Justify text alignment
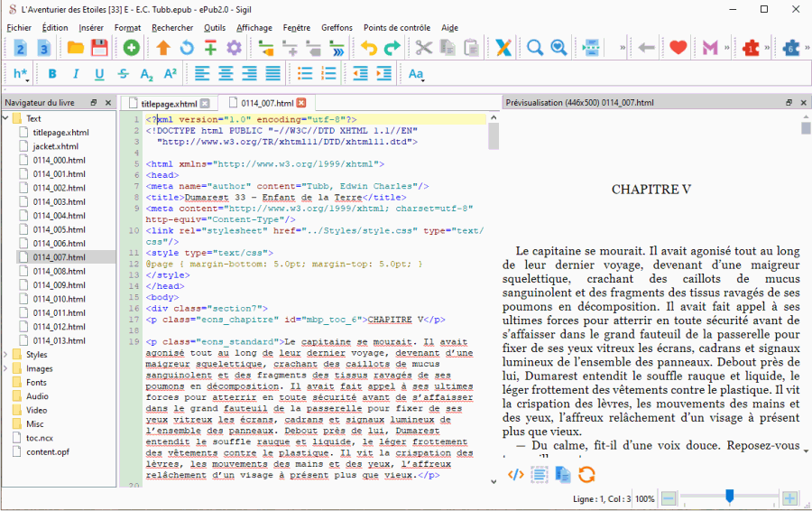 pyautogui.click(x=272, y=74)
